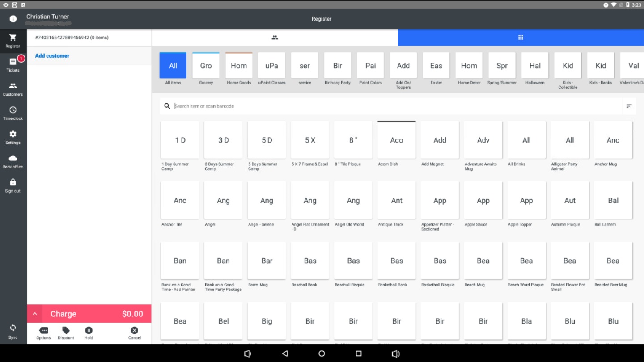This screenshot has width=644, height=362.
Task: Select the uPaint Classes category
Action: [272, 68]
